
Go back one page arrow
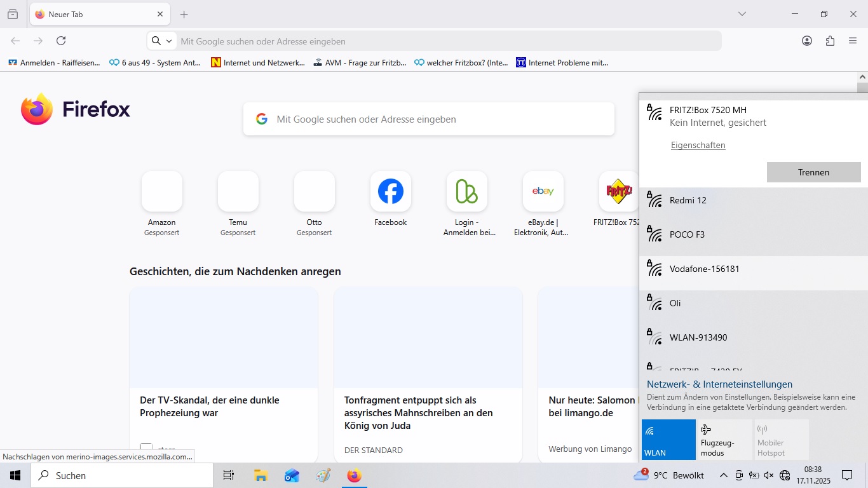15,41
